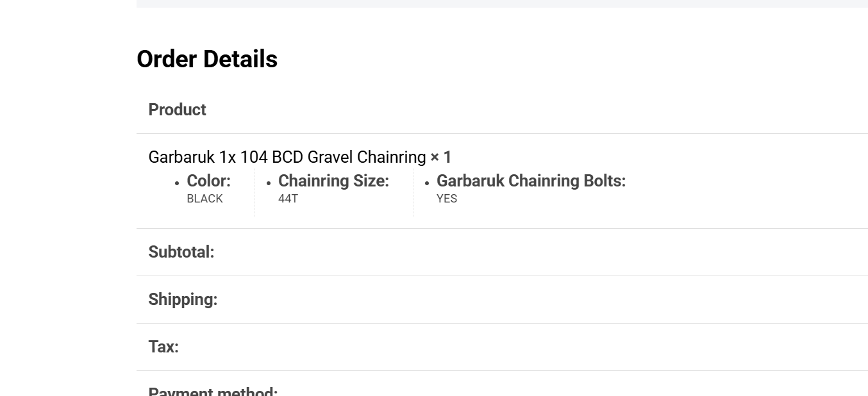Screen dimensions: 868x396
Task: Click the Tax: row label
Action: [163, 347]
